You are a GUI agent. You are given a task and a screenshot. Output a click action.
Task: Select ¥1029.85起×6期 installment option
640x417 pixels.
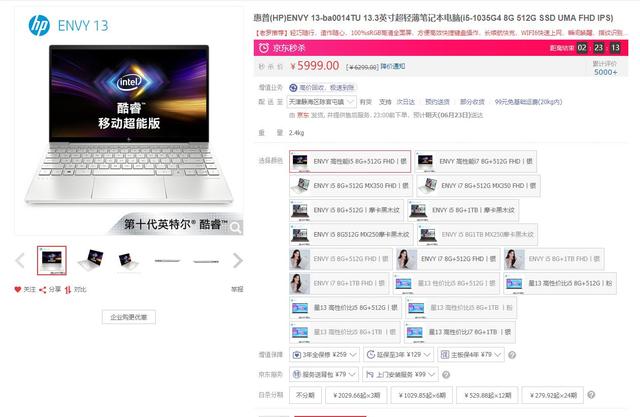coord(422,395)
